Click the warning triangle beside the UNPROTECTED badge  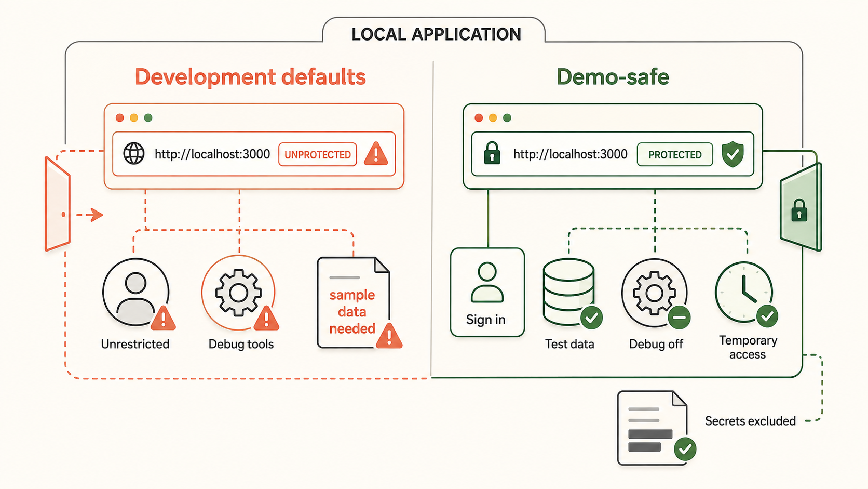click(376, 154)
